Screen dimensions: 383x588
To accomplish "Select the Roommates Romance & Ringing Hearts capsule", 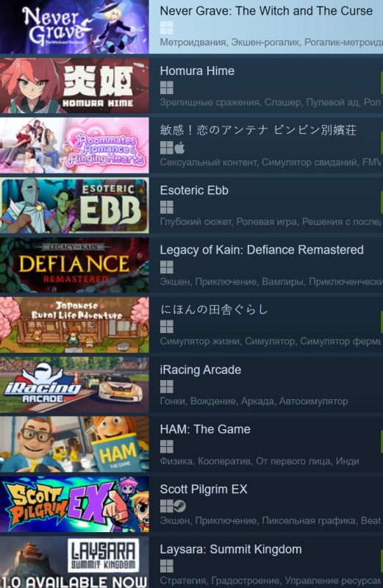I will 74,146.
